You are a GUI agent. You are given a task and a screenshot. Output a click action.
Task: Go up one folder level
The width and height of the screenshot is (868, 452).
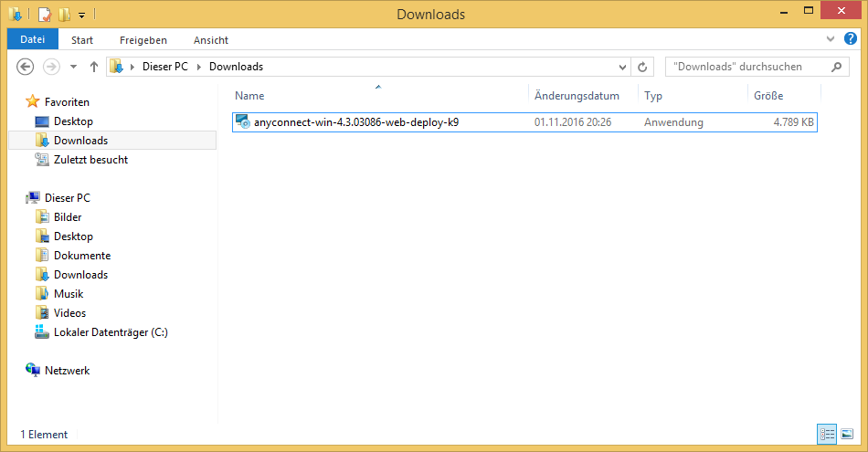point(93,67)
